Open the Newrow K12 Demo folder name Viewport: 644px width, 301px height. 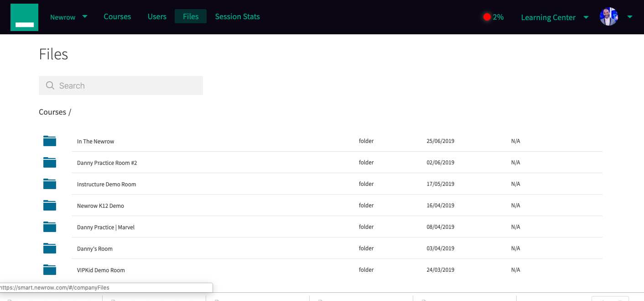coord(100,206)
